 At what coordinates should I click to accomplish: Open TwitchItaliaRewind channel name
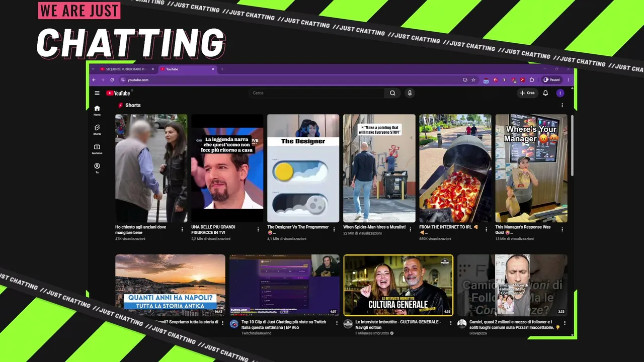pos(256,333)
